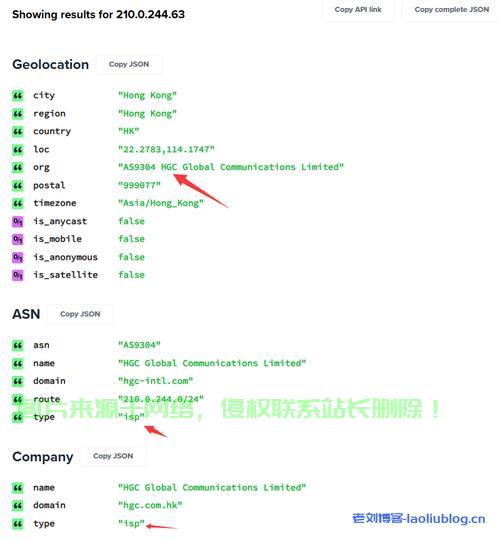Screen dimensions: 500x540
Task: Click the org value AS9304 HGC Global Communications
Action: (x=231, y=167)
